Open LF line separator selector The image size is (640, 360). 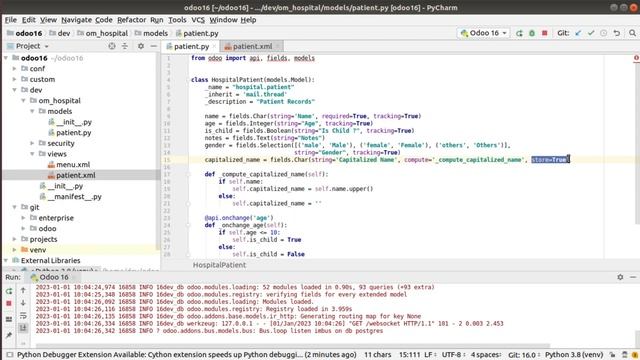click(430, 355)
